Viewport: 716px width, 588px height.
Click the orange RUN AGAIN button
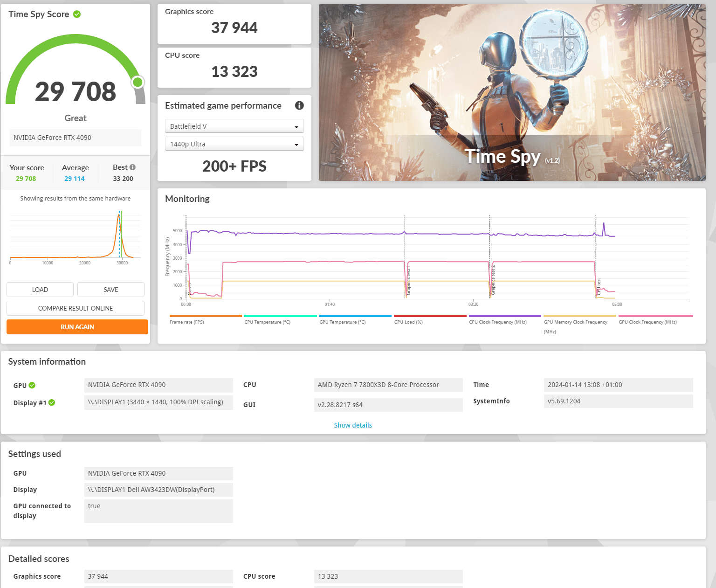coord(77,327)
